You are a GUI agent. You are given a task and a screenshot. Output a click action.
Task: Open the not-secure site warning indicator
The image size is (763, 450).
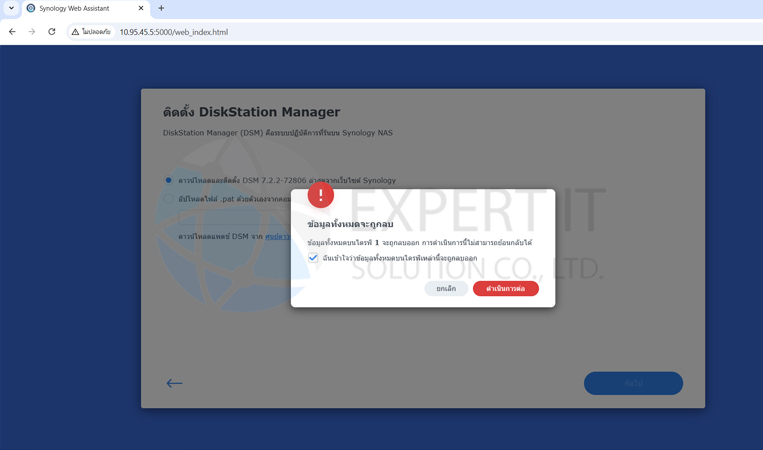coord(91,32)
